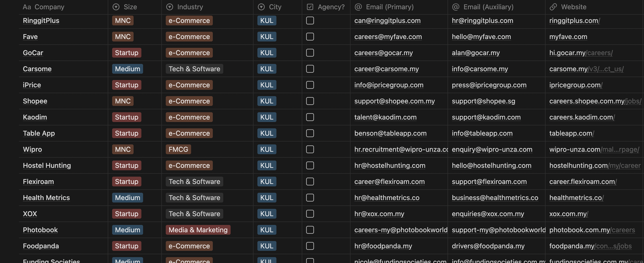Click hello@hostelhunting.com cell
The image size is (644, 263).
point(496,165)
